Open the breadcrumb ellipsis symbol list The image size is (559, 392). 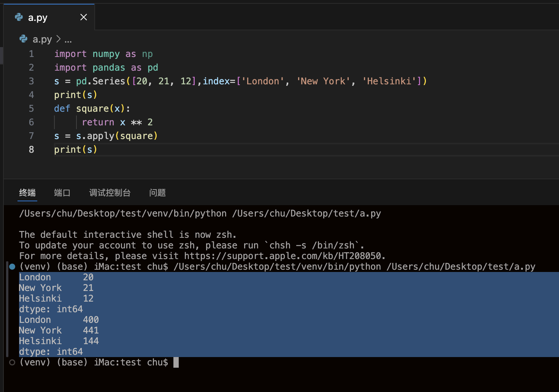coord(68,40)
